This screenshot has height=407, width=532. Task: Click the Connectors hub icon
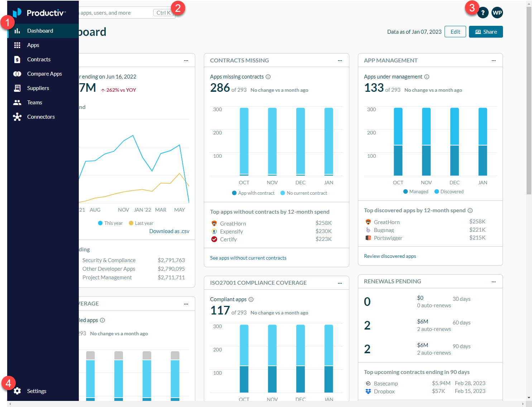17,117
